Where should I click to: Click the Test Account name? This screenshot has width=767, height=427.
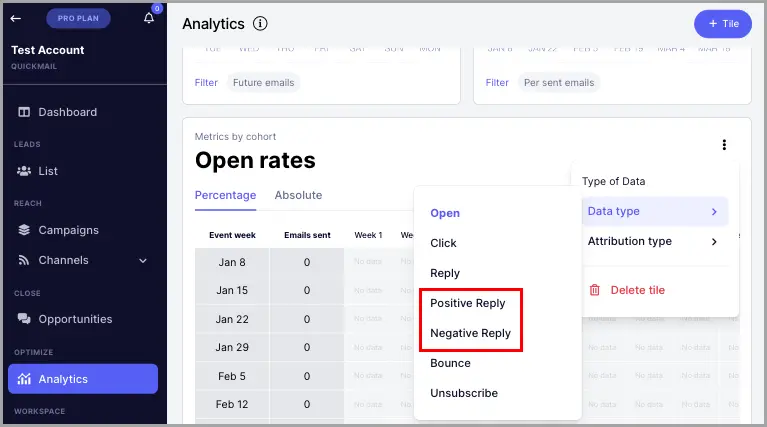[47, 50]
